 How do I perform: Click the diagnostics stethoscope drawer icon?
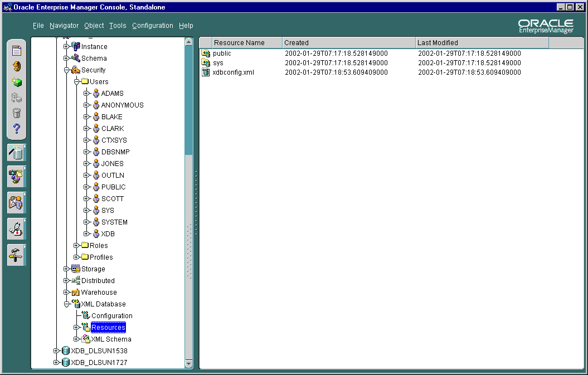pos(17,228)
